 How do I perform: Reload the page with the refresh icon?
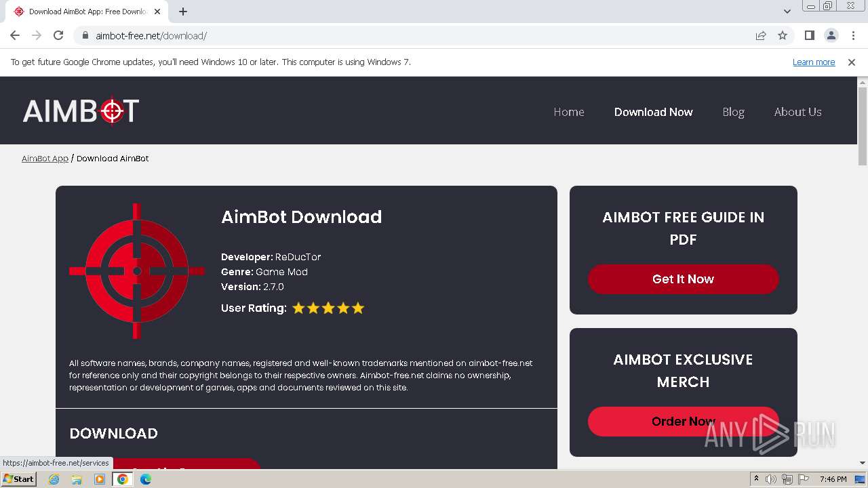click(x=58, y=35)
